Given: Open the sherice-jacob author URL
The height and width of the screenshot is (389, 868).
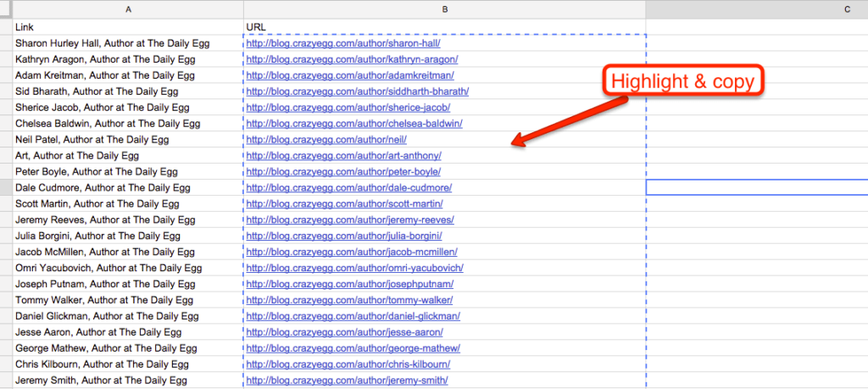Looking at the screenshot, I should pyautogui.click(x=348, y=107).
